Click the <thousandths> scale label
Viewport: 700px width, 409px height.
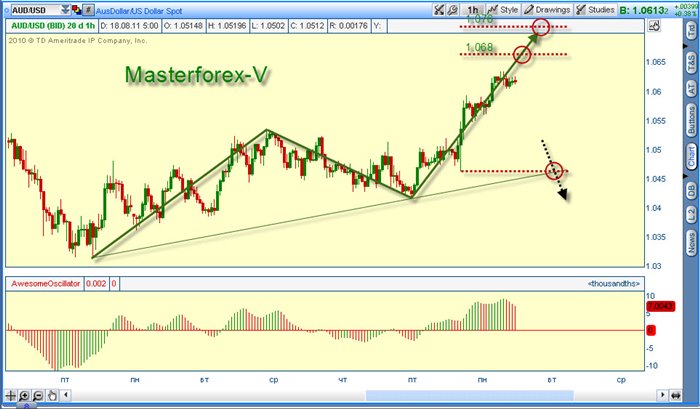[614, 284]
